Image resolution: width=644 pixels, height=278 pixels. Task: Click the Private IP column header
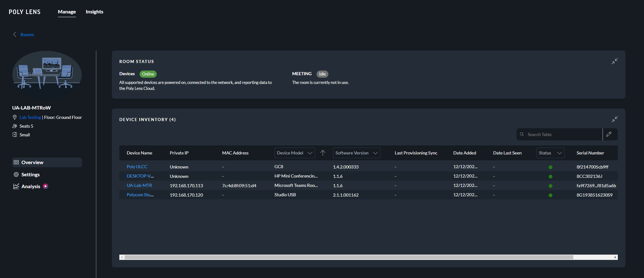[x=179, y=153]
